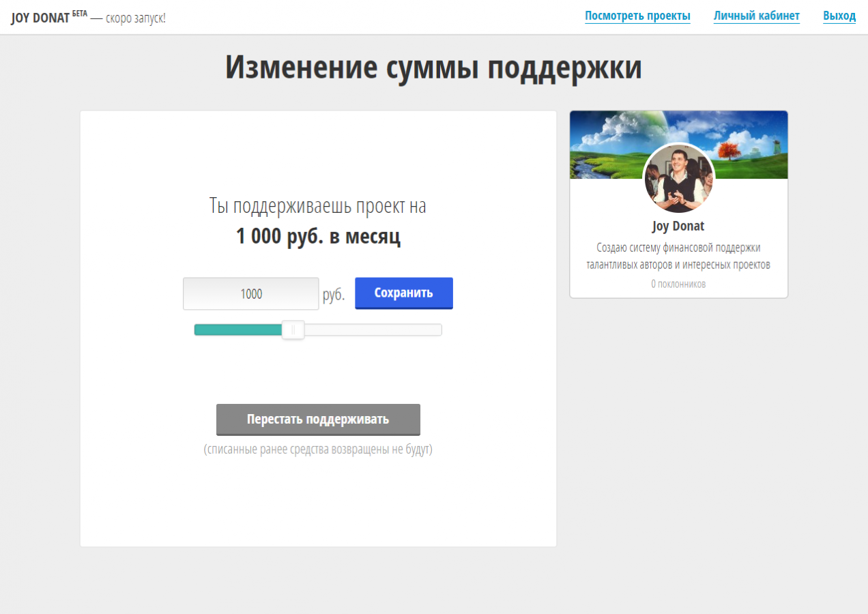Log out via the "Выход" link
The height and width of the screenshot is (614, 868).
pyautogui.click(x=839, y=16)
